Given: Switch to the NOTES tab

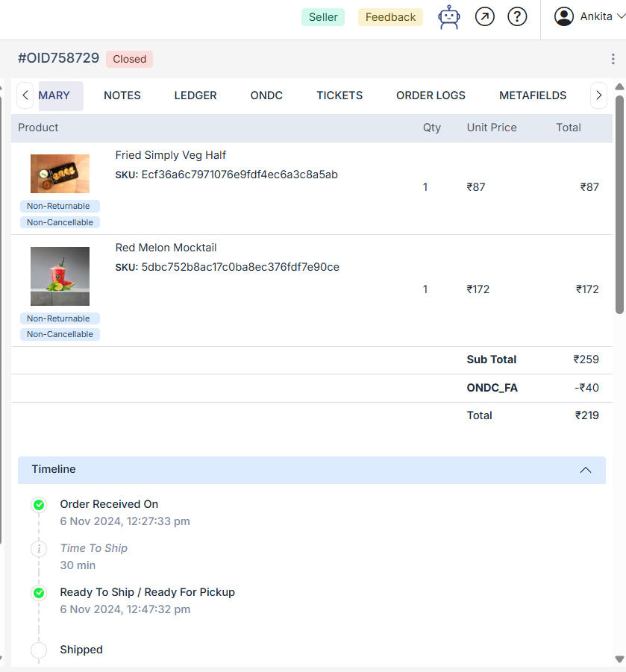Looking at the screenshot, I should coord(122,95).
